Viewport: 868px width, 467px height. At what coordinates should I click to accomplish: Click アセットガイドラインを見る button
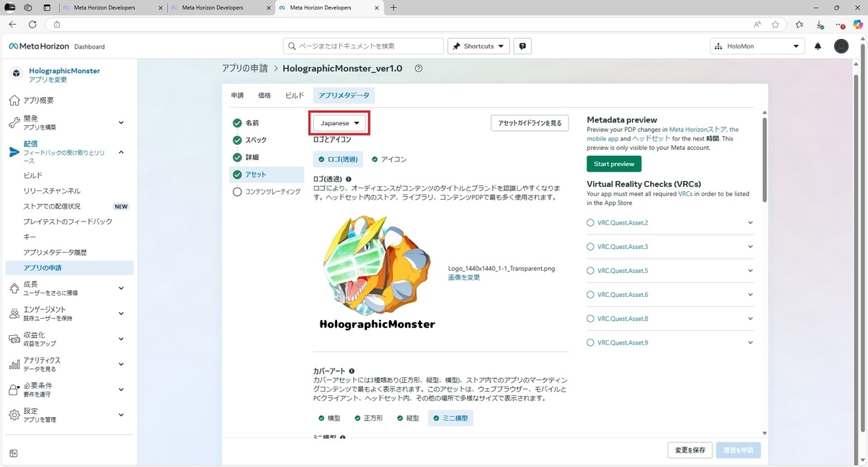529,123
